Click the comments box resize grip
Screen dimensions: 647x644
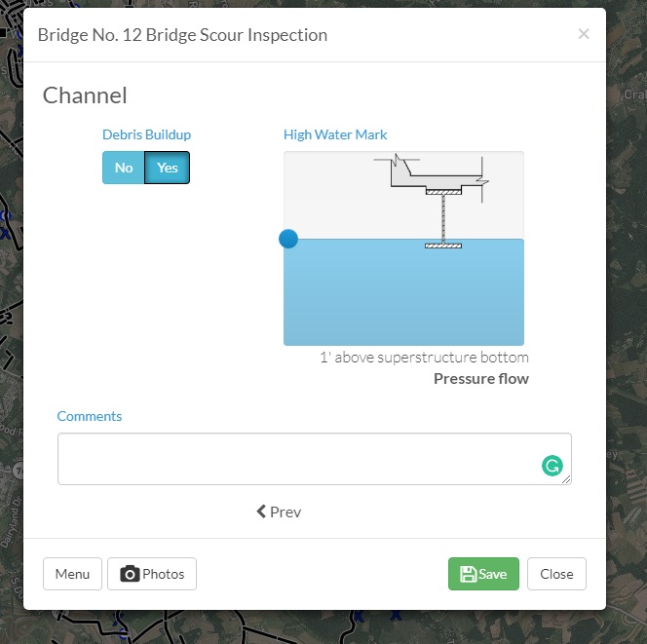click(566, 479)
